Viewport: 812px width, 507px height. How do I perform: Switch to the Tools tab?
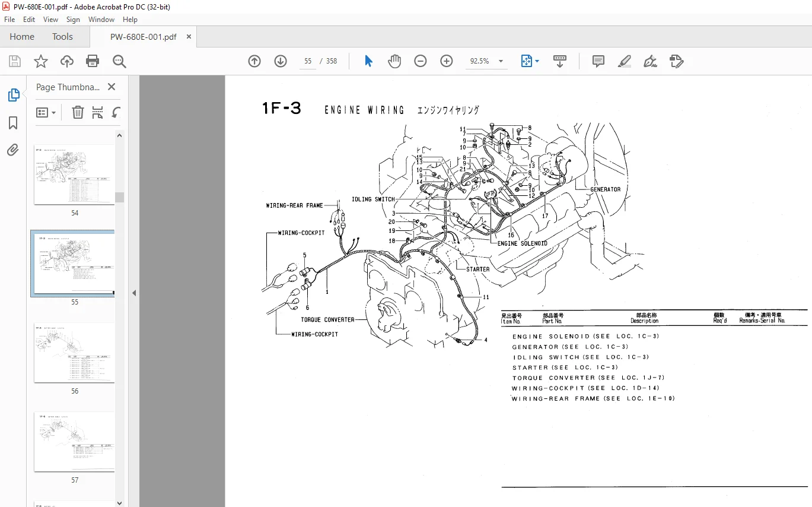[x=62, y=37]
